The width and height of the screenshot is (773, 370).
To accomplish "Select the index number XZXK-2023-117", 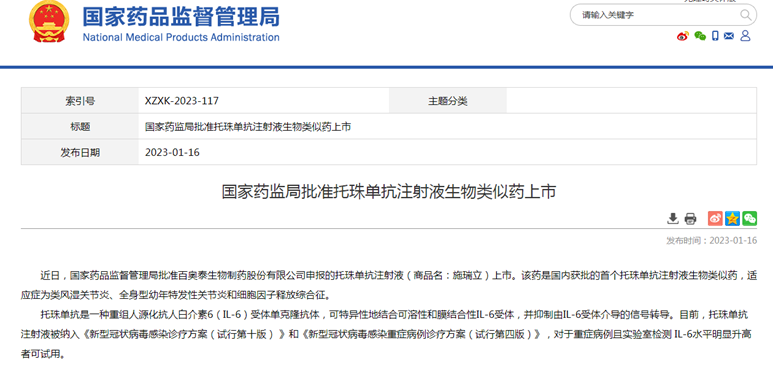I will 182,101.
